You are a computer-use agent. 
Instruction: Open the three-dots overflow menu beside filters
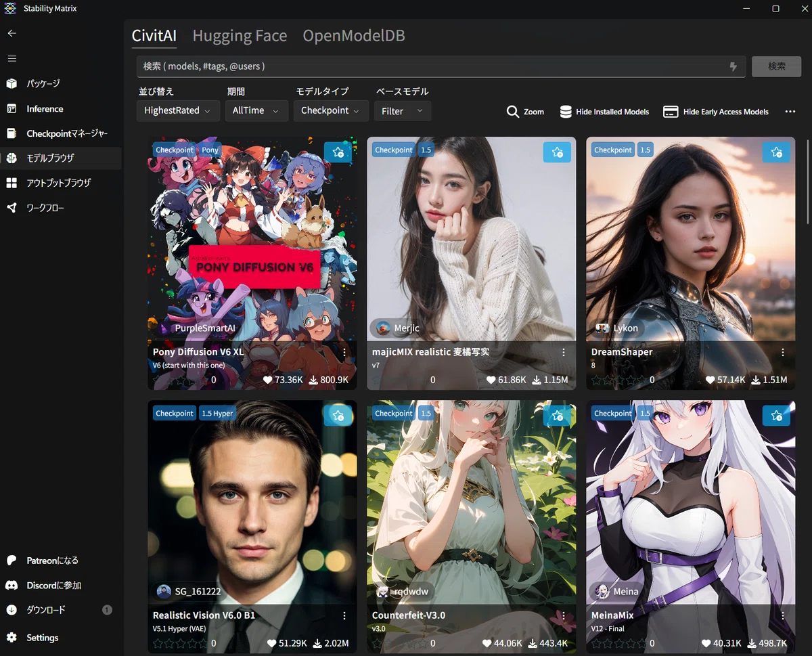click(x=790, y=112)
